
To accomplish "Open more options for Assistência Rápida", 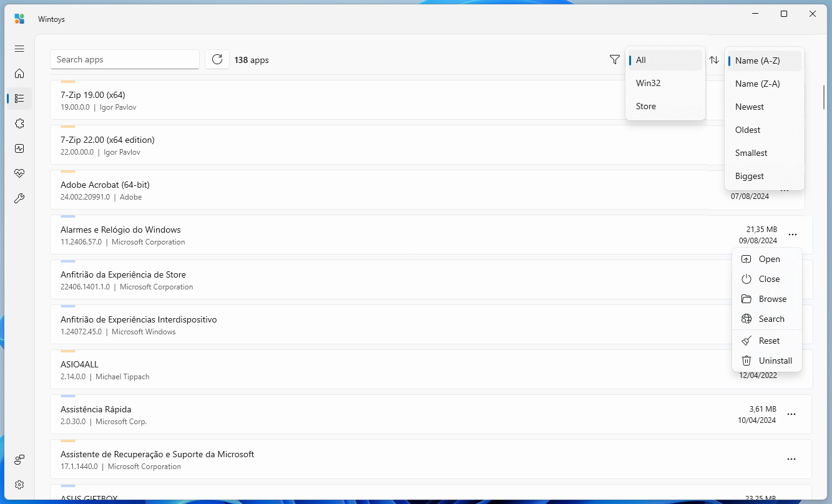I will pyautogui.click(x=791, y=414).
